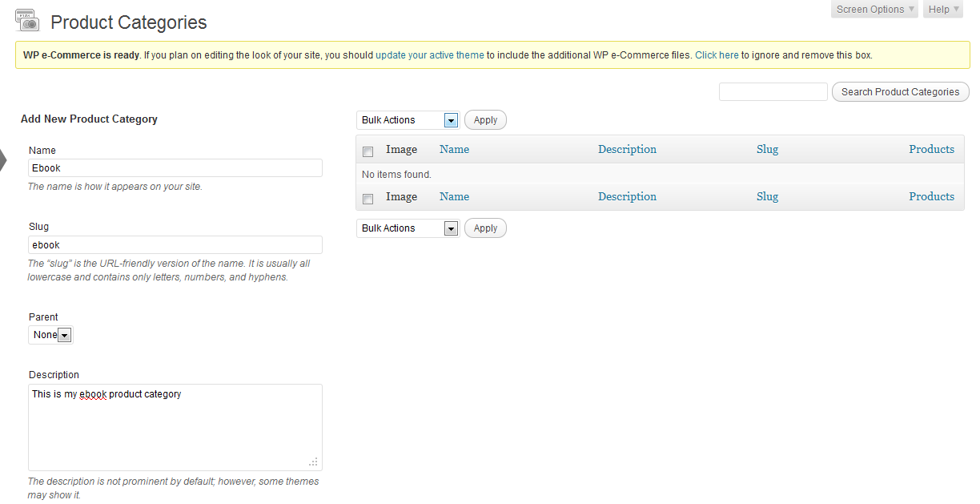Click the Product Categories header icon

27,22
